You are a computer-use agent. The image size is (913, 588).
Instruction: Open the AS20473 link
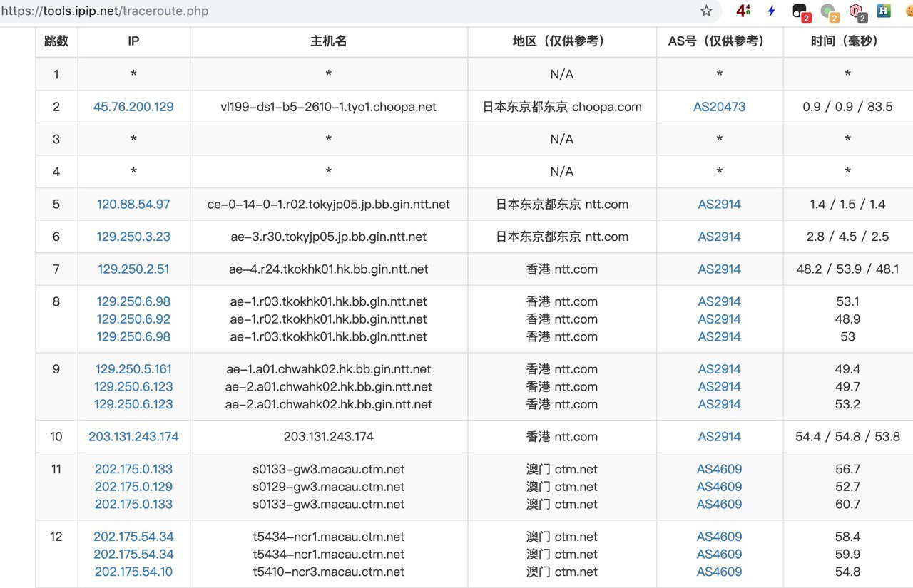point(719,107)
